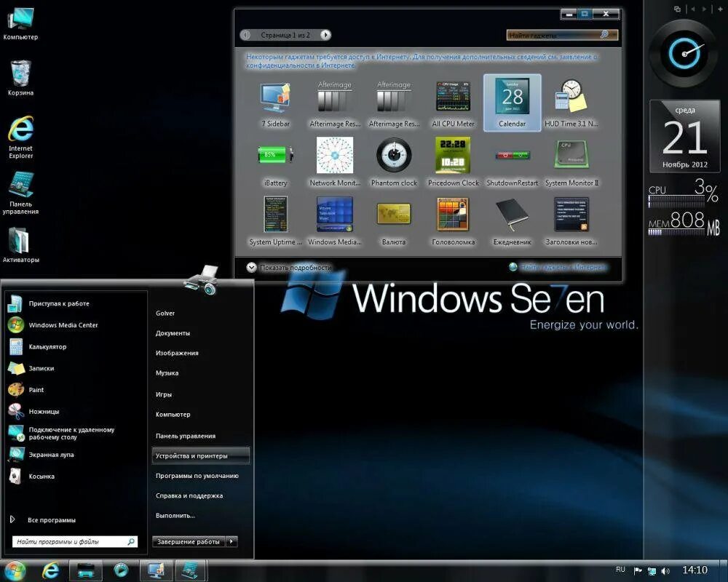Viewport: 728px width, 582px height.
Task: Open Golver user folder entry
Action: coord(165,314)
